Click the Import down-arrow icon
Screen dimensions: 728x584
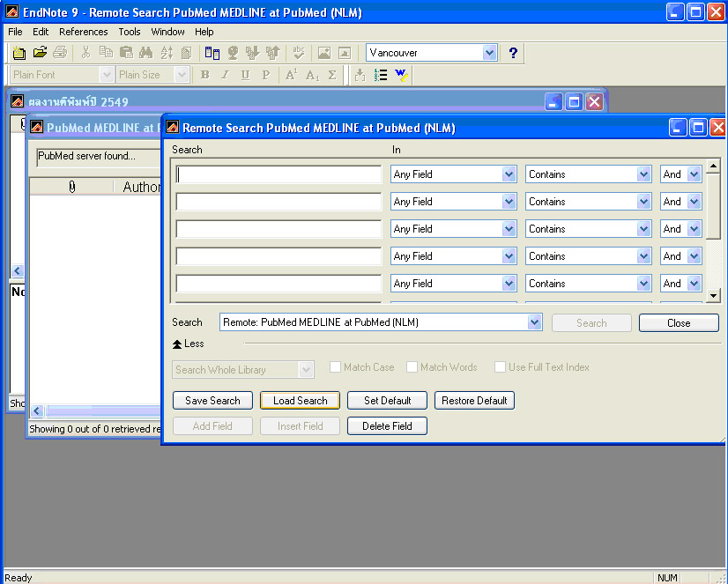point(253,53)
